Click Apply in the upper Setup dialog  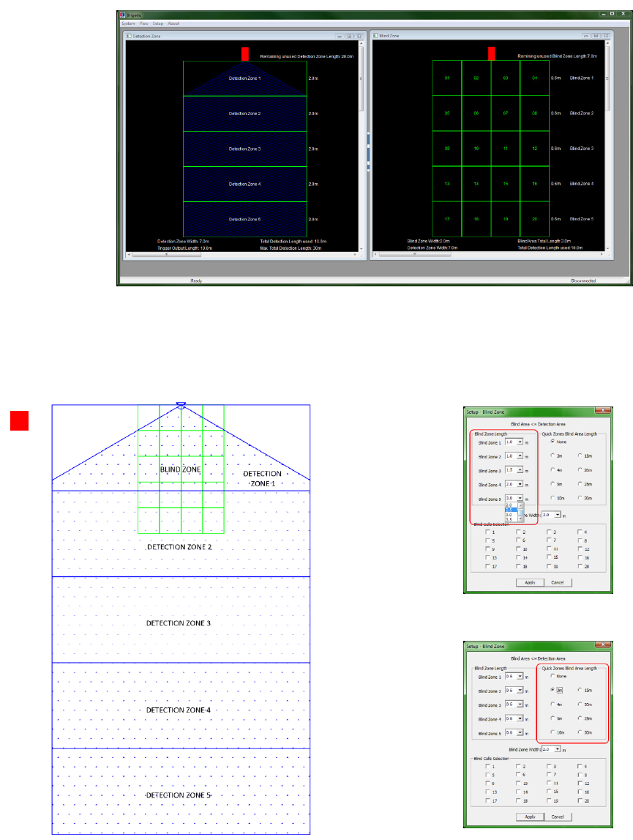point(530,582)
